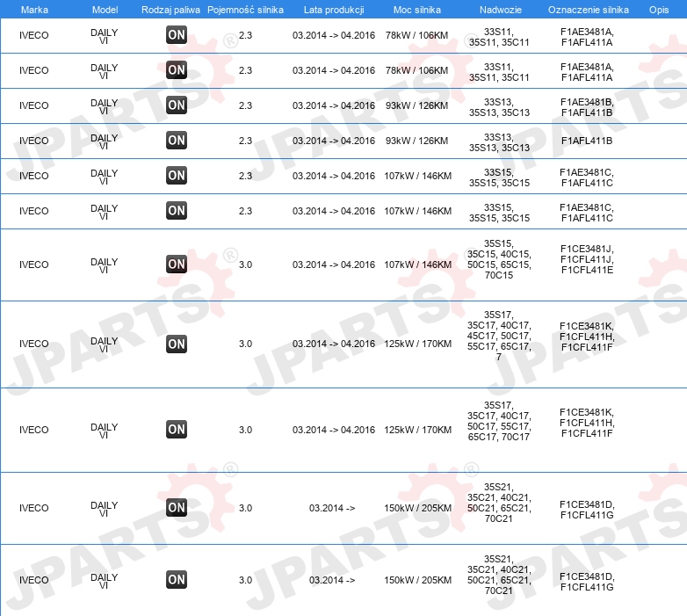Click the ON fuel icon in the first 150kW row
The image size is (687, 616).
176,507
